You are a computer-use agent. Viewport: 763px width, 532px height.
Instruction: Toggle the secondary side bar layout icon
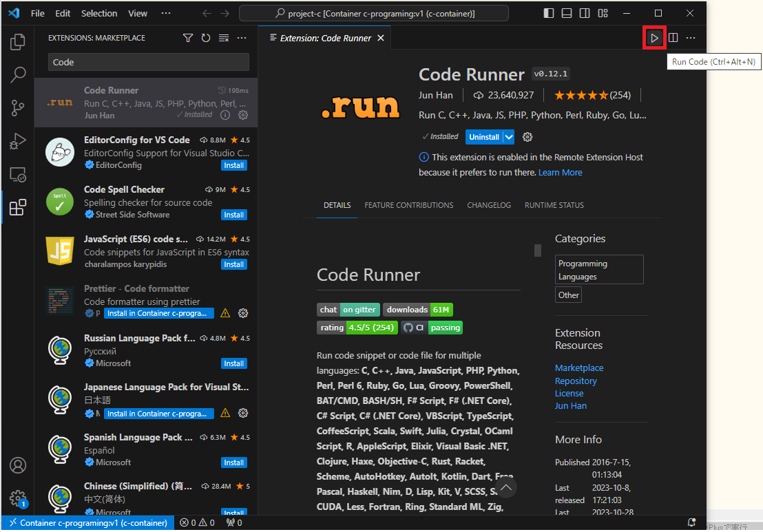point(585,13)
